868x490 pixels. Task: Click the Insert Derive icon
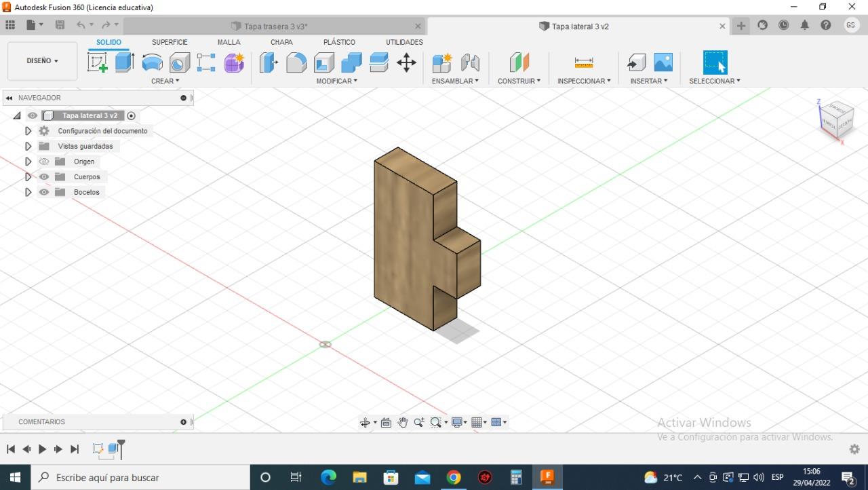point(636,62)
